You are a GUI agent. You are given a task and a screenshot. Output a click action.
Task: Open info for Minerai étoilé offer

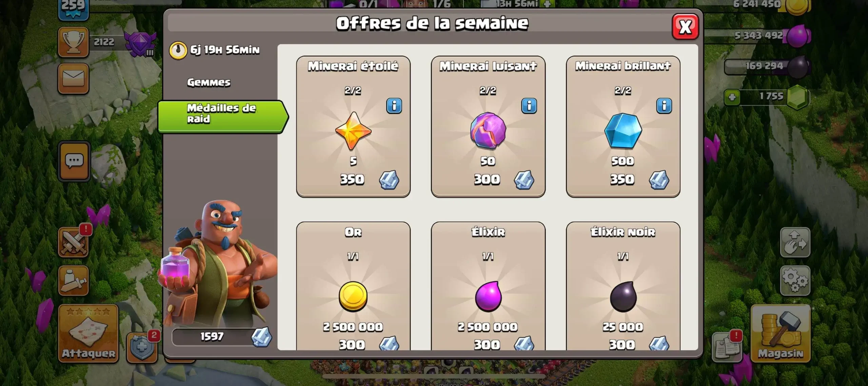[x=394, y=106]
